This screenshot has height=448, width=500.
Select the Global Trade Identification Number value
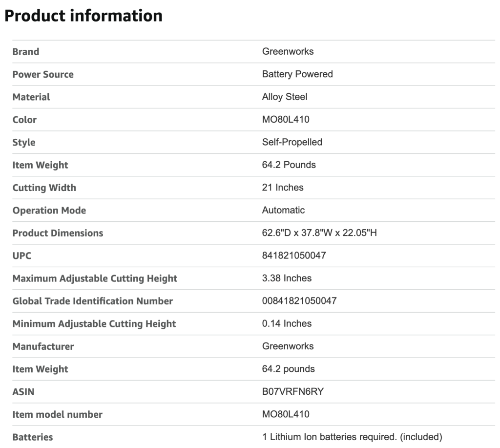coord(299,301)
